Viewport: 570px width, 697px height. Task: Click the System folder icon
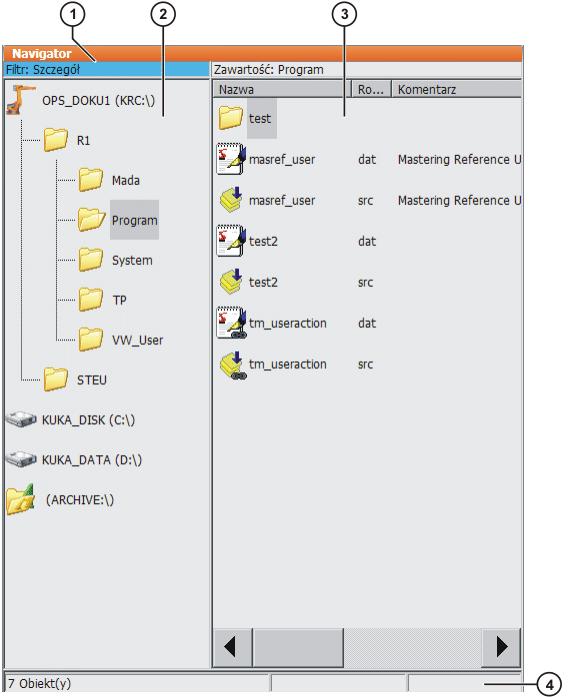[91, 260]
